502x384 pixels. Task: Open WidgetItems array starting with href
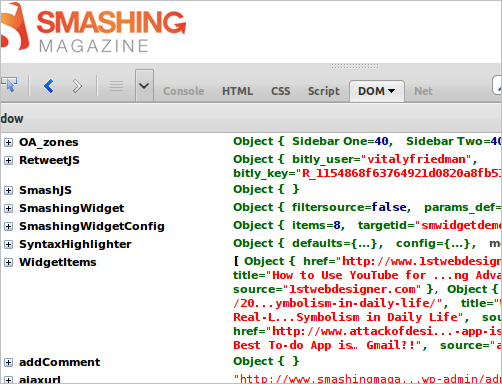pos(367,303)
